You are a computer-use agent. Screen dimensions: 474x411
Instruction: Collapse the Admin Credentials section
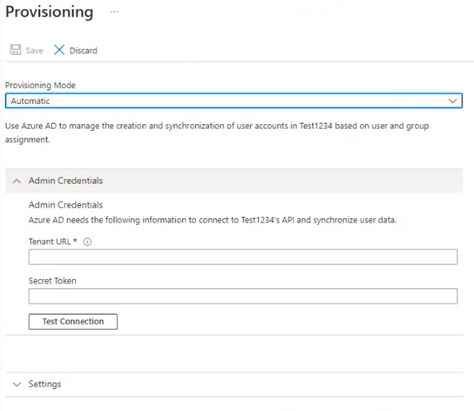tap(234, 181)
